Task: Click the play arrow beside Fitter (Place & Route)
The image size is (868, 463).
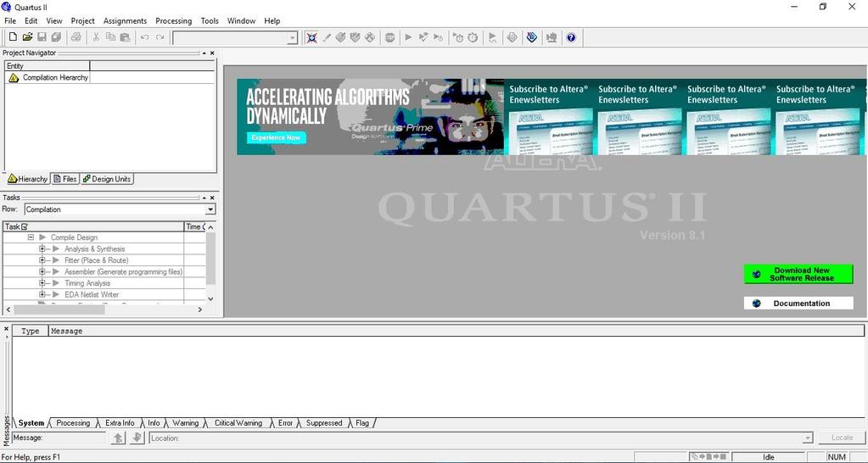Action: [x=56, y=260]
